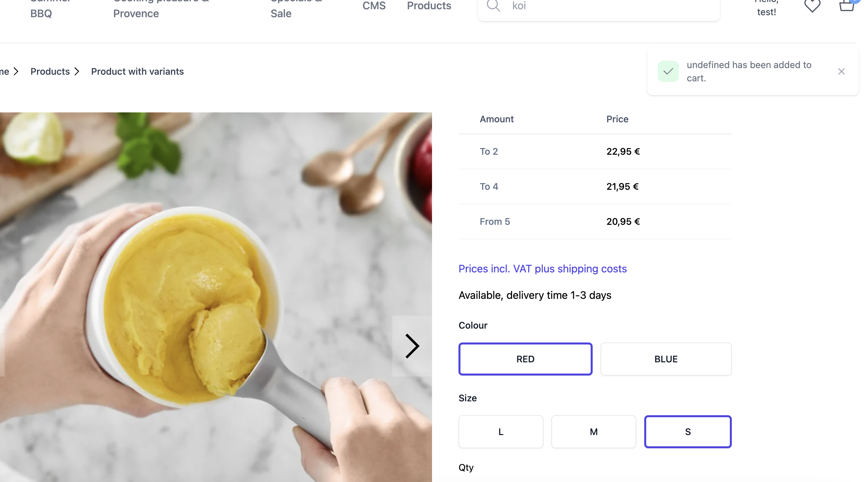Select the BLUE colour option
The image size is (868, 482).
coord(665,359)
